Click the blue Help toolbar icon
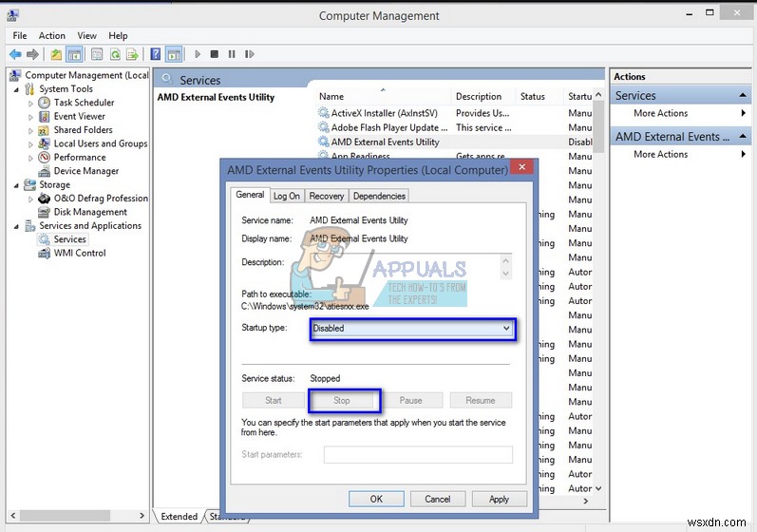Image resolution: width=757 pixels, height=532 pixels. 155,54
